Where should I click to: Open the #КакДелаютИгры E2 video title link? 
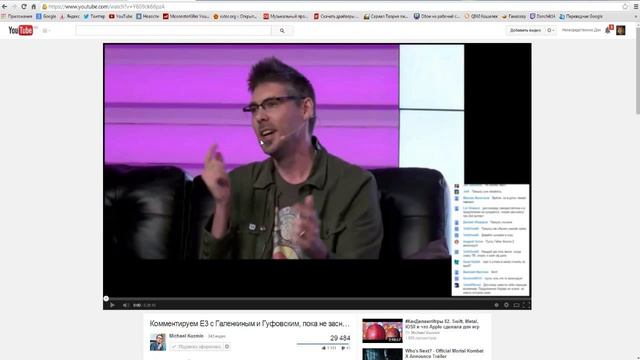coord(442,324)
